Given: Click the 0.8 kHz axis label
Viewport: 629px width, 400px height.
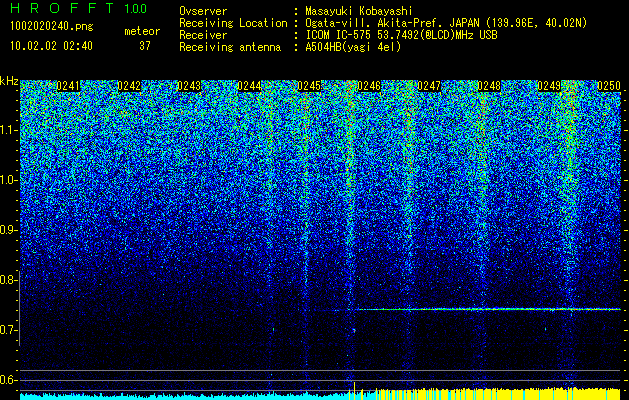Looking at the screenshot, I should (8, 280).
